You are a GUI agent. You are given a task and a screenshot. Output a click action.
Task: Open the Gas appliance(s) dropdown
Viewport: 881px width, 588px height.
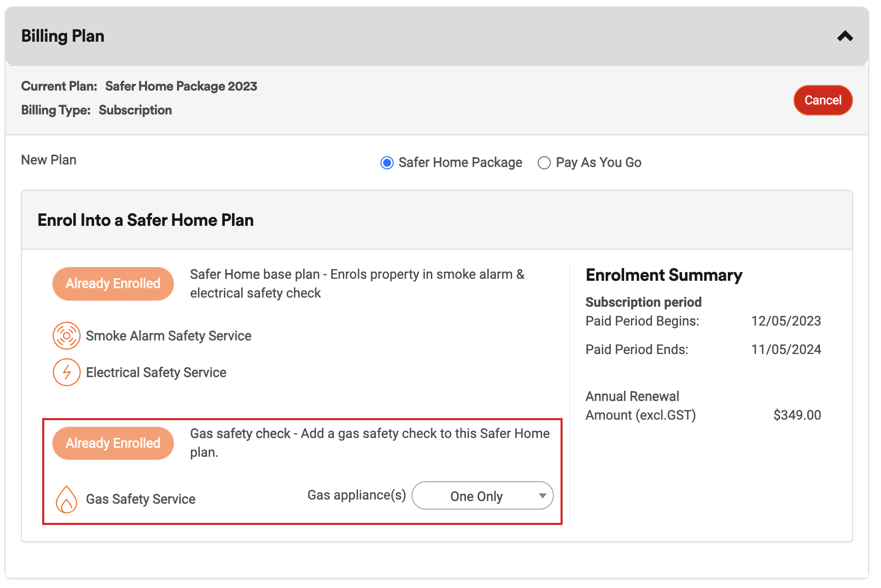(x=482, y=496)
